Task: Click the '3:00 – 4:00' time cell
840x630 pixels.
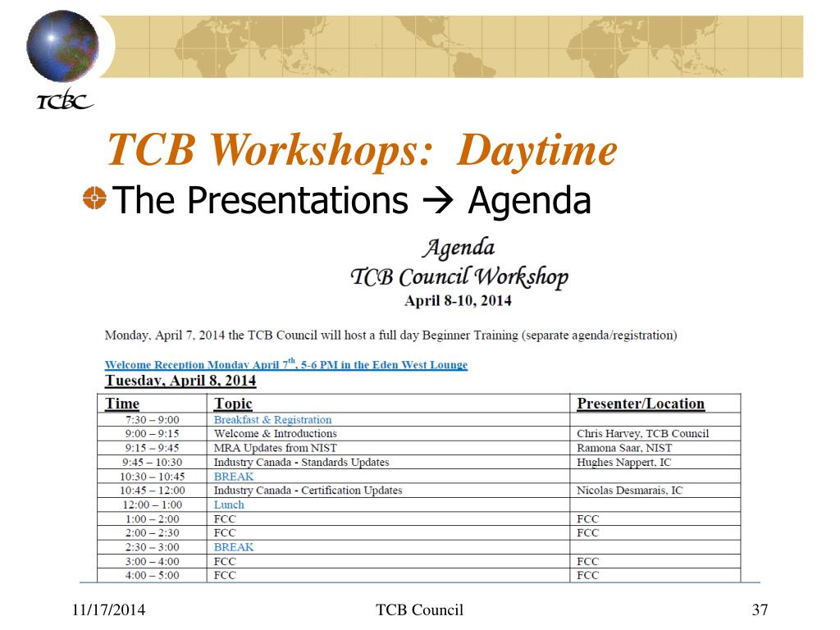Action: click(x=152, y=561)
